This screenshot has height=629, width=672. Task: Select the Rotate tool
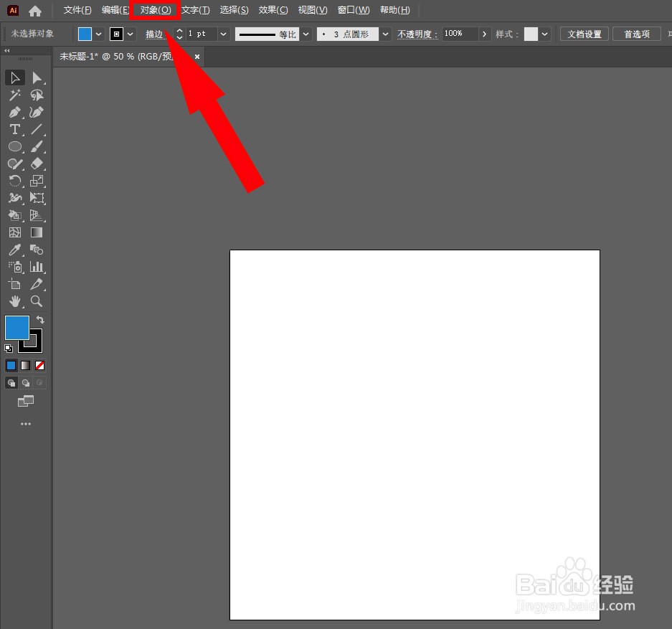coord(15,181)
